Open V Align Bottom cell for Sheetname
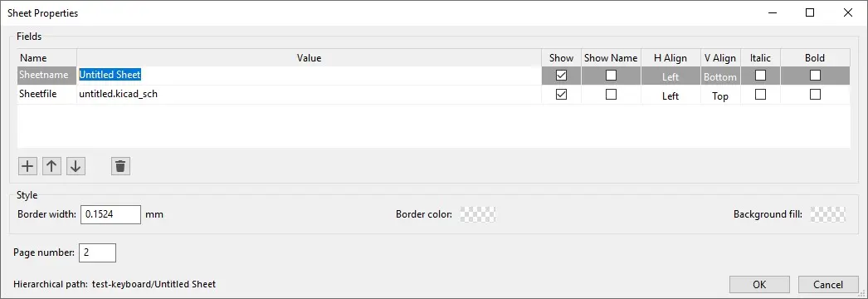868x299 pixels. pyautogui.click(x=720, y=76)
